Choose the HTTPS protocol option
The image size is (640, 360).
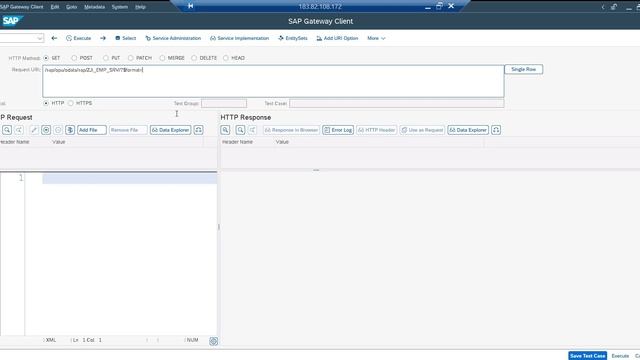71,103
